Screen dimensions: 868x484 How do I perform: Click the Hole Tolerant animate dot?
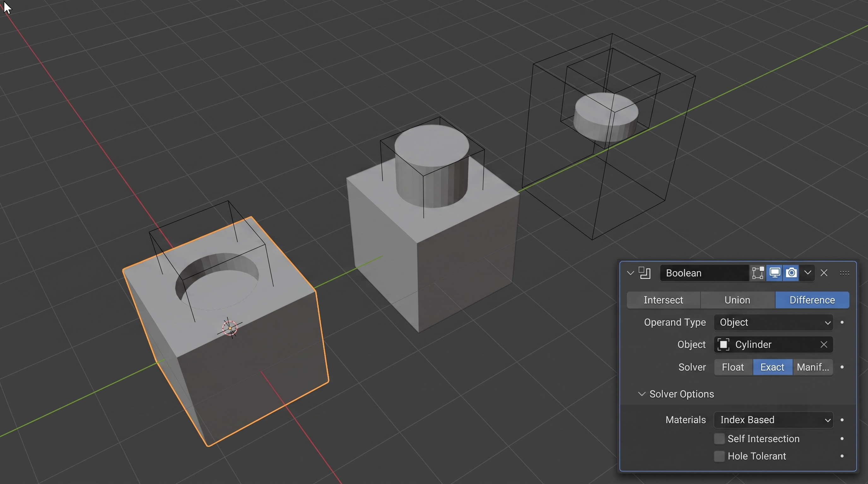click(842, 456)
